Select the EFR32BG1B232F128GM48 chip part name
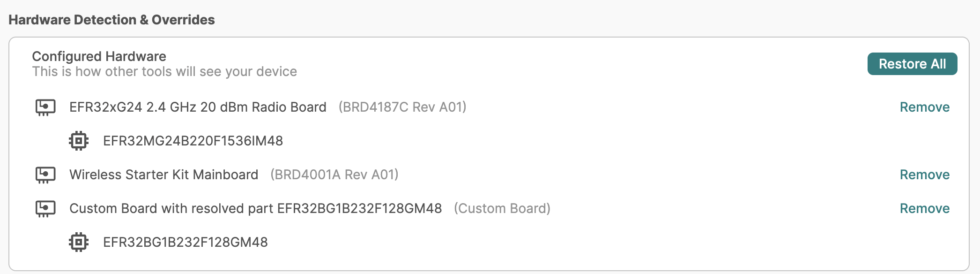The image size is (980, 274). pyautogui.click(x=186, y=242)
